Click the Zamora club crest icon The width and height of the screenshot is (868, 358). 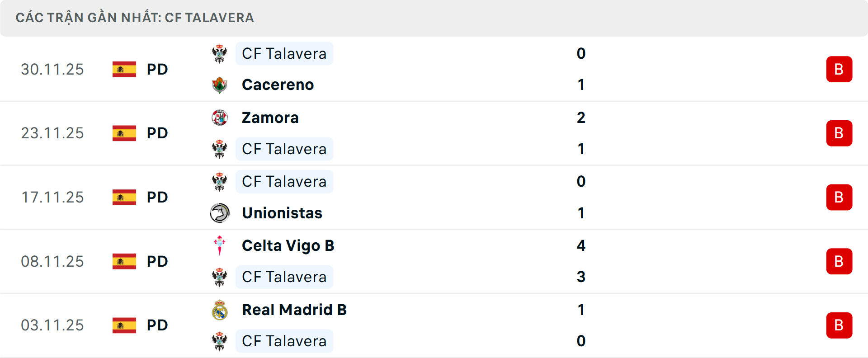pyautogui.click(x=220, y=118)
